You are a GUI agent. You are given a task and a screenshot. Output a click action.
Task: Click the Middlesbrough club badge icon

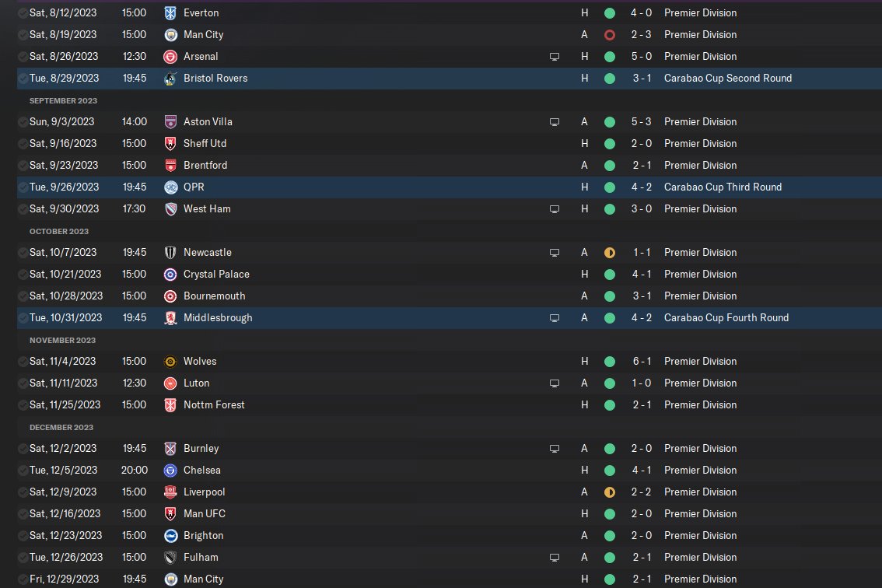point(170,318)
